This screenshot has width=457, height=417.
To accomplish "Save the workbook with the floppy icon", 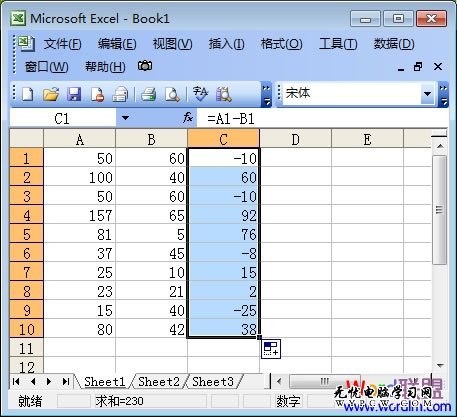I will [x=74, y=95].
